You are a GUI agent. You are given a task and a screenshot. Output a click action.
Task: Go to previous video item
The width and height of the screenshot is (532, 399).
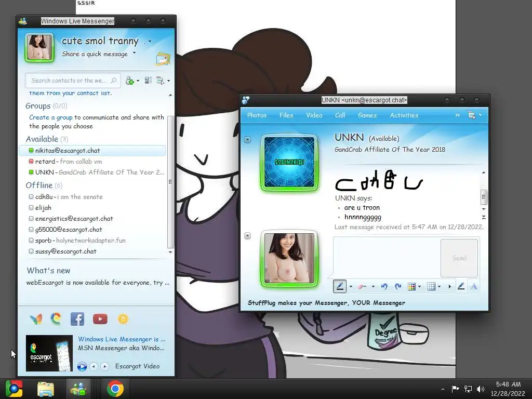click(x=94, y=366)
